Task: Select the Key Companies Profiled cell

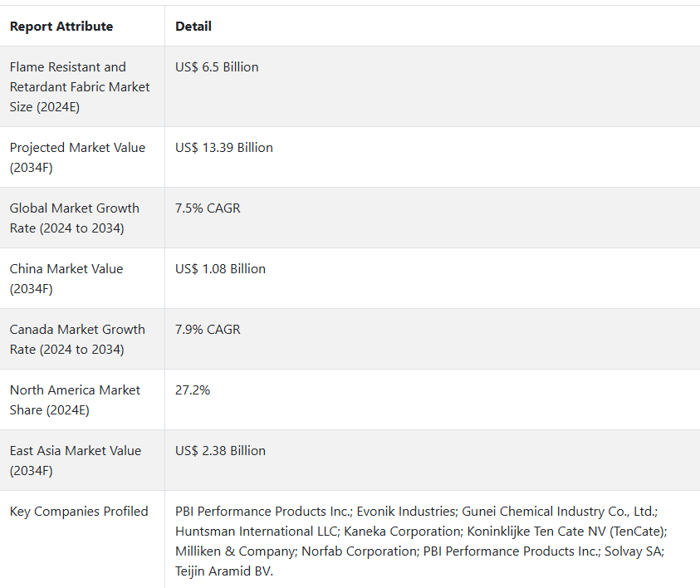Action: 79,512
